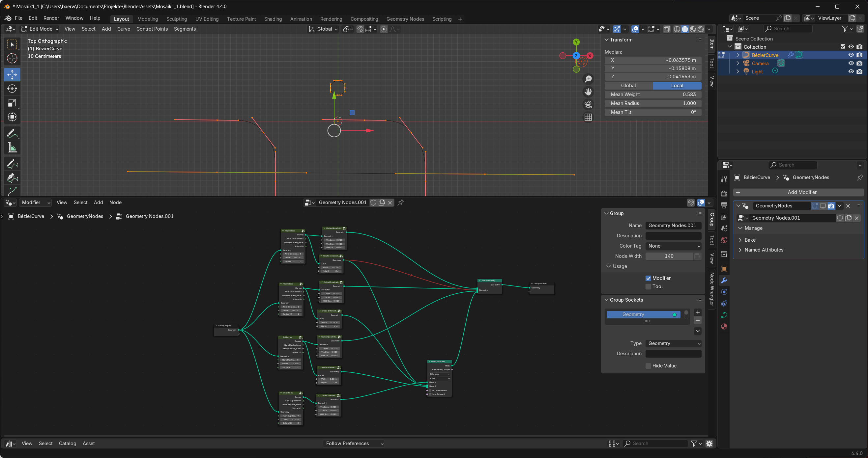This screenshot has height=458, width=868.
Task: Click the Mean Weight slider field
Action: pyautogui.click(x=653, y=94)
